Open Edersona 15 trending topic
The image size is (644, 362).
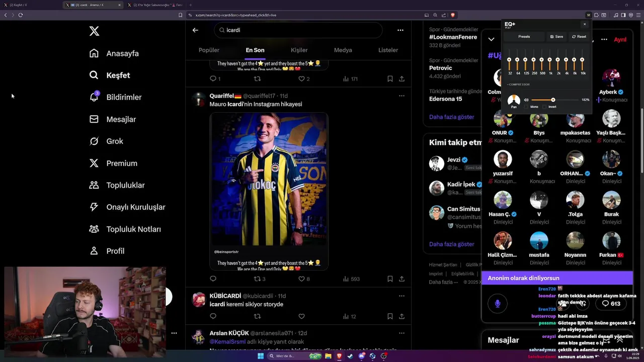pos(445,99)
